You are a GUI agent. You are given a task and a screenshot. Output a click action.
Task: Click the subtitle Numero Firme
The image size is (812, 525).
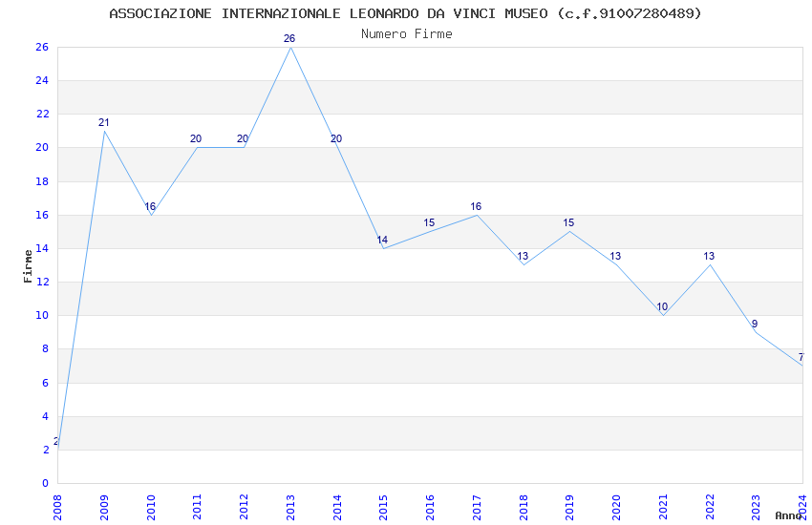(x=407, y=34)
